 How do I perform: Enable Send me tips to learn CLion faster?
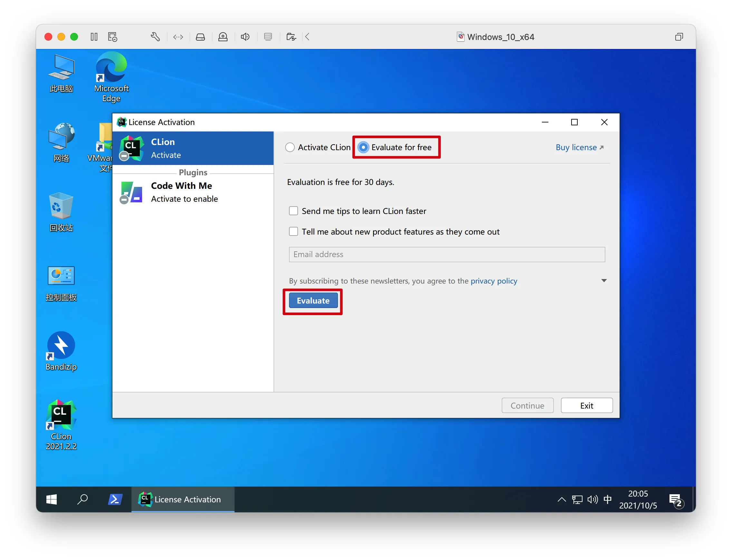click(293, 211)
